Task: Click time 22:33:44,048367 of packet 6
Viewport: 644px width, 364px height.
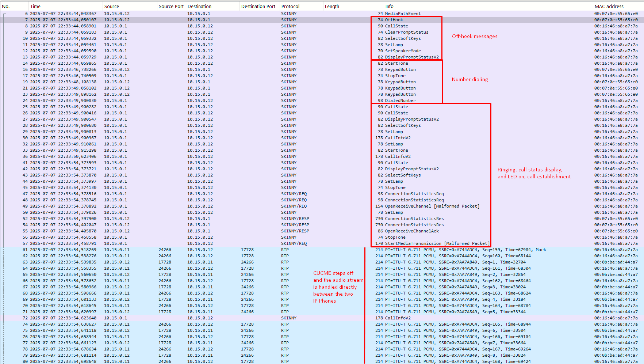Action: click(x=63, y=14)
